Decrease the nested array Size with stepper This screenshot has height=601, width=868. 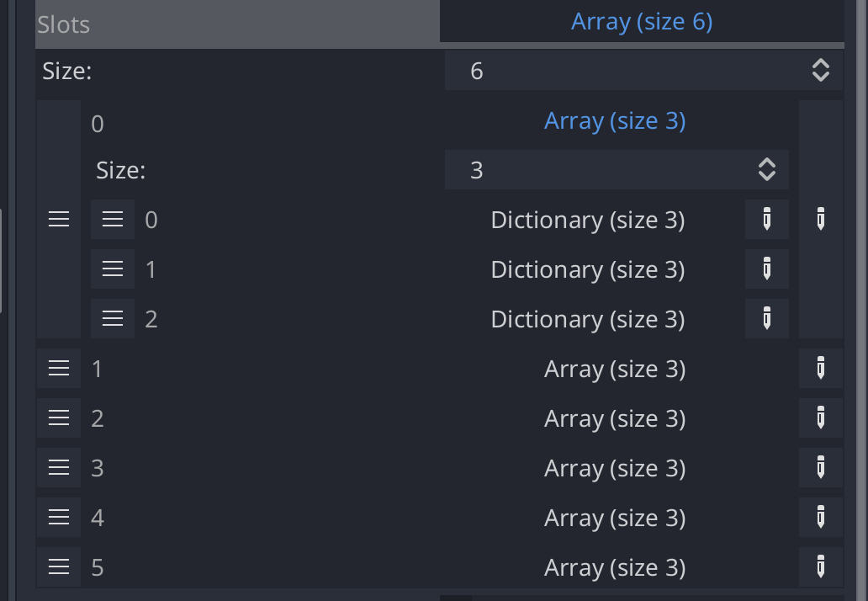(x=766, y=175)
